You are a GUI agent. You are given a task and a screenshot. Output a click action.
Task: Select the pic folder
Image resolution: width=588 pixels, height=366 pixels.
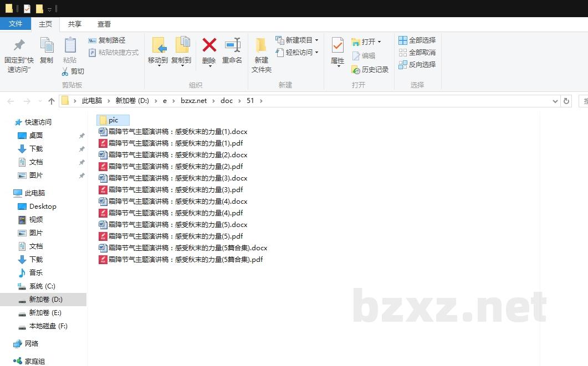click(113, 120)
